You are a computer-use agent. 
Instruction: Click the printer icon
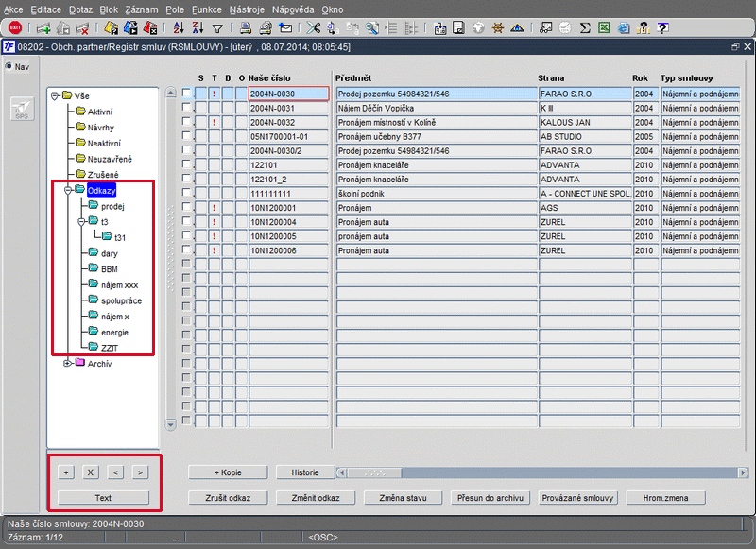(246, 28)
